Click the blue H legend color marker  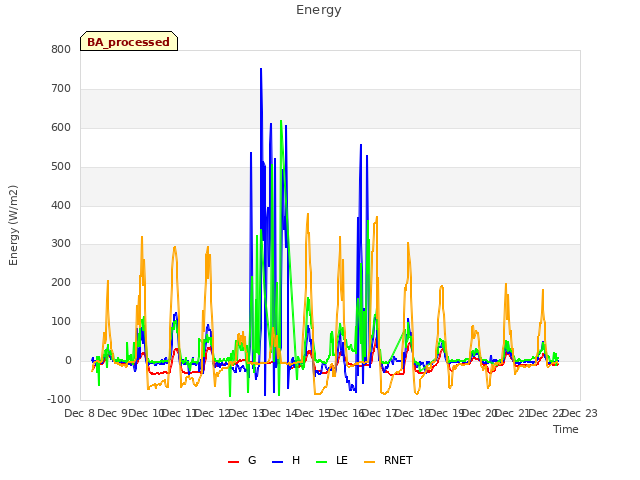277,462
